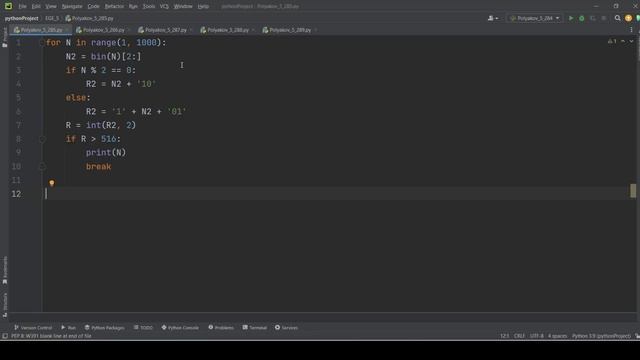Open Terminal tool window
Viewport: 640px width, 360px height.
click(x=255, y=327)
